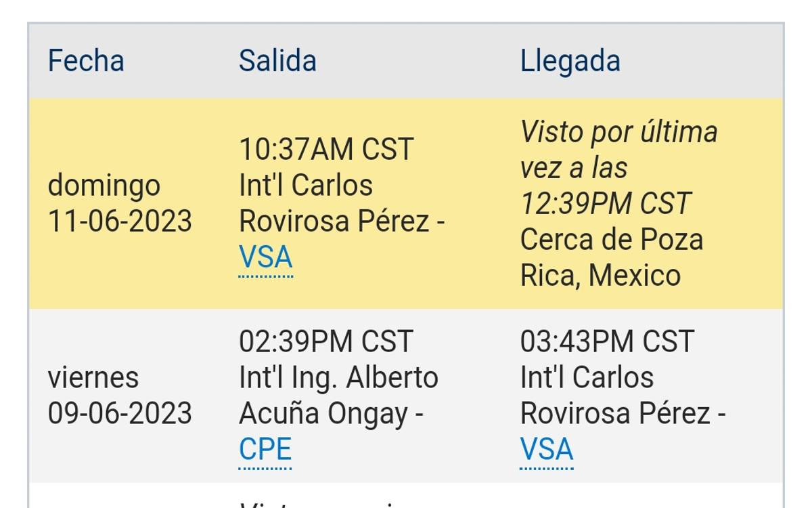The image size is (812, 508).
Task: Select the 09-06-2023 date text
Action: [120, 413]
